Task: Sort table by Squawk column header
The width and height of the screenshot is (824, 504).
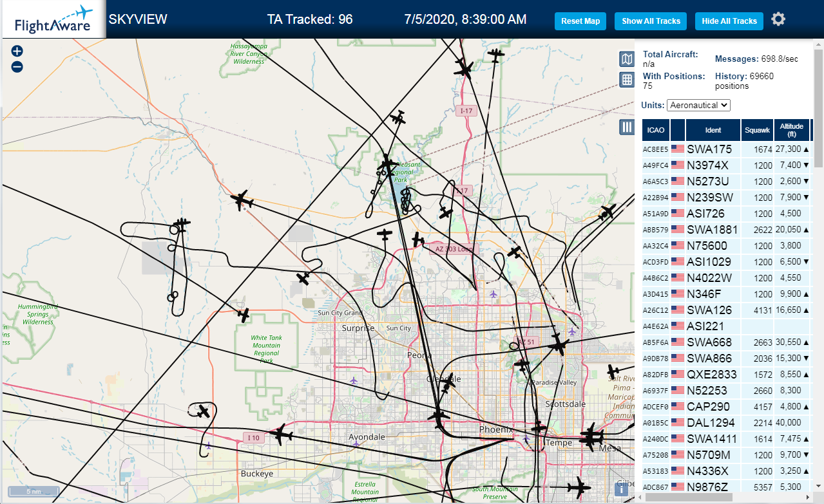Action: point(757,130)
